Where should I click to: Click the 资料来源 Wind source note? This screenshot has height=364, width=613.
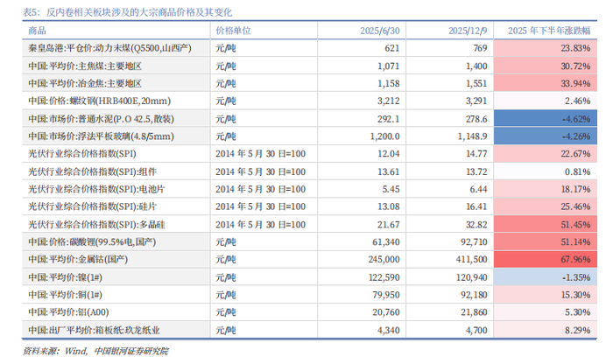pyautogui.click(x=95, y=351)
